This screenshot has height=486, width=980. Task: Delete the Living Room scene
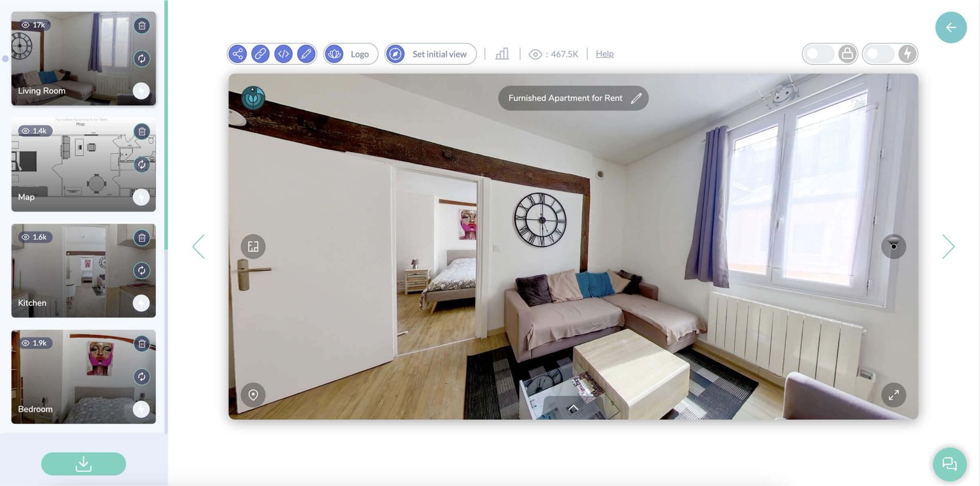point(141,26)
